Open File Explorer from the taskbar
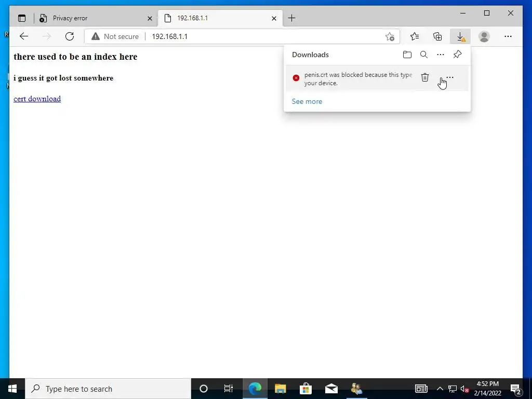Image resolution: width=532 pixels, height=399 pixels. (x=280, y=389)
